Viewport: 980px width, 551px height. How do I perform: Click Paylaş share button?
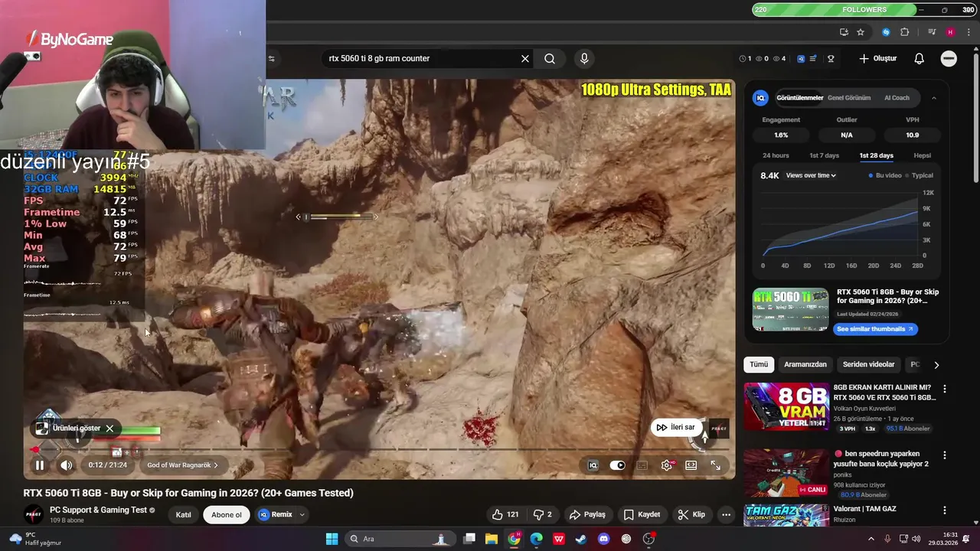(x=589, y=514)
